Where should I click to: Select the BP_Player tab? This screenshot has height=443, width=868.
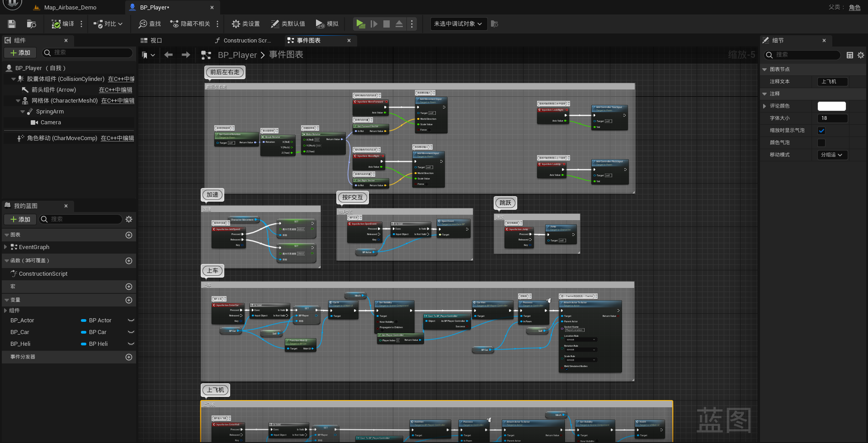pos(155,7)
